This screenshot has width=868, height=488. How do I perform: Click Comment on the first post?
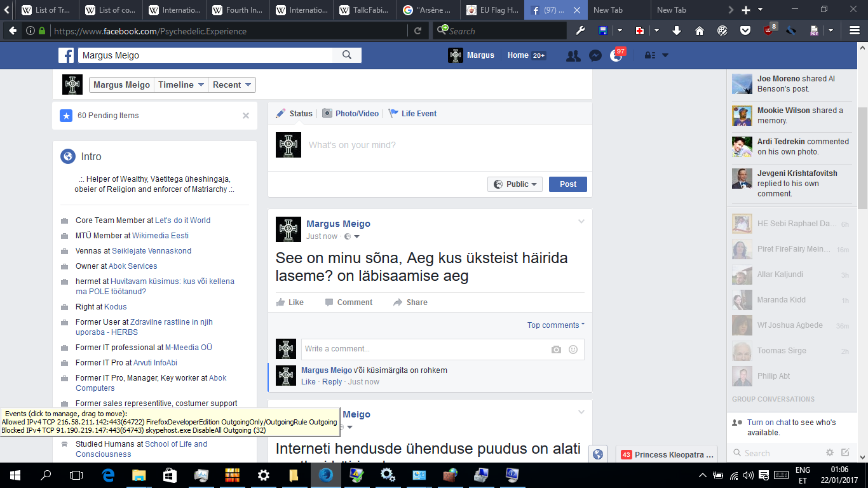click(348, 302)
